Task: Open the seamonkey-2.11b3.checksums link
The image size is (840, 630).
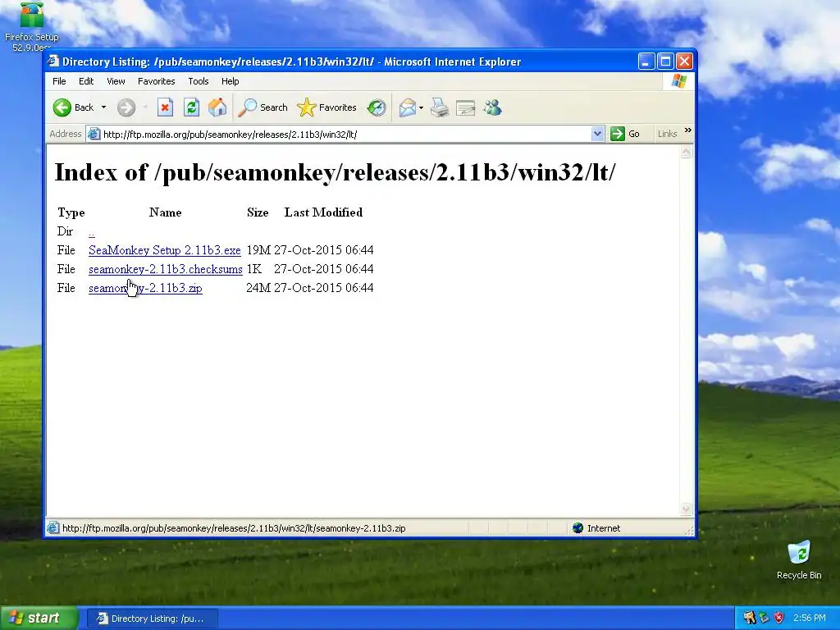Action: [166, 269]
